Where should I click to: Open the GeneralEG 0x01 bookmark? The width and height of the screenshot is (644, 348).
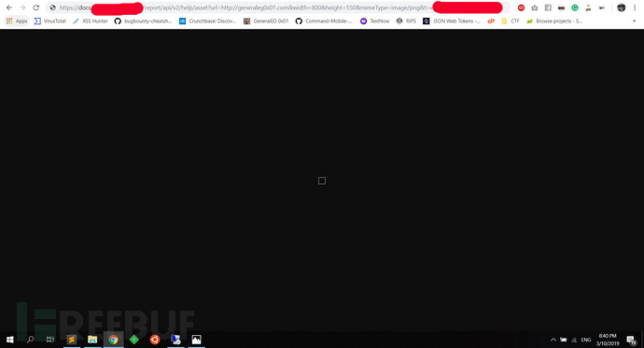266,21
